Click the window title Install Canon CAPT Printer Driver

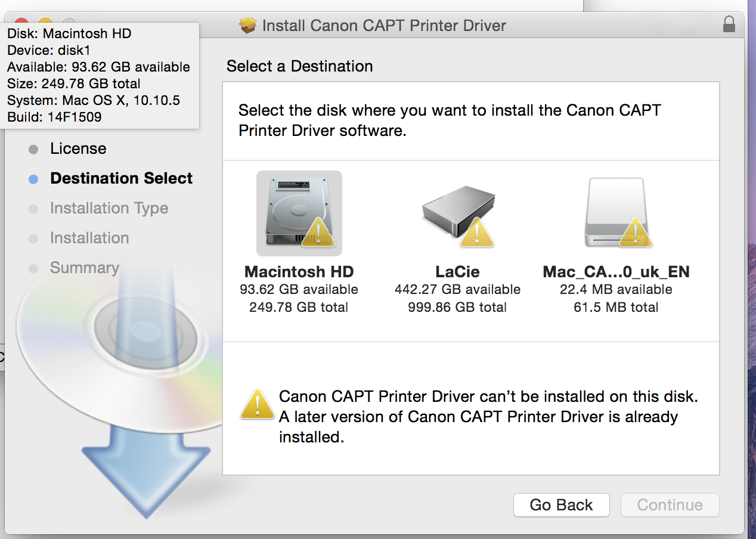(x=384, y=26)
